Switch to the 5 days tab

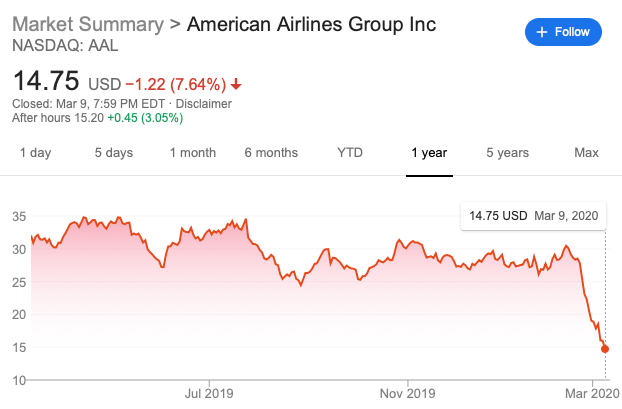(x=113, y=153)
